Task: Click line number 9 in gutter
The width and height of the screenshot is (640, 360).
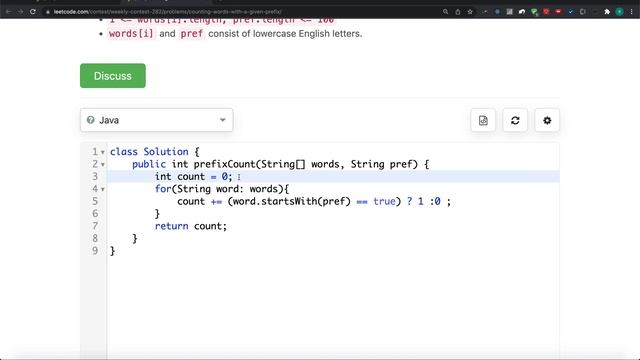Action: click(x=95, y=251)
